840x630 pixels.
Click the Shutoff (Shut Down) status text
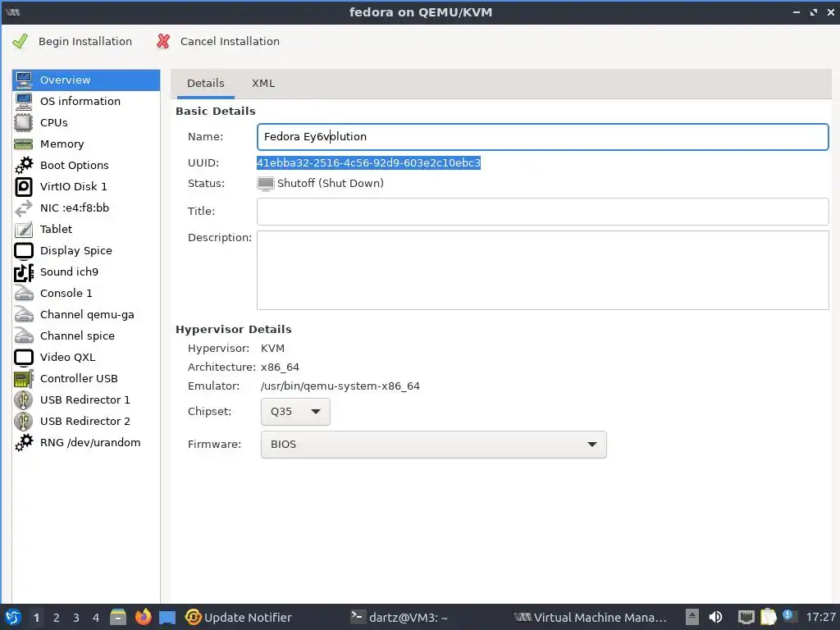(x=331, y=183)
